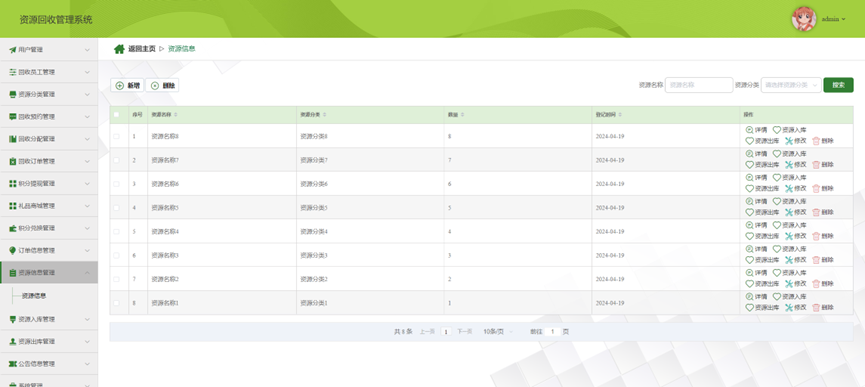Check the box for row 资源名称2
Viewport: 865px width, 387px height.
pos(116,279)
